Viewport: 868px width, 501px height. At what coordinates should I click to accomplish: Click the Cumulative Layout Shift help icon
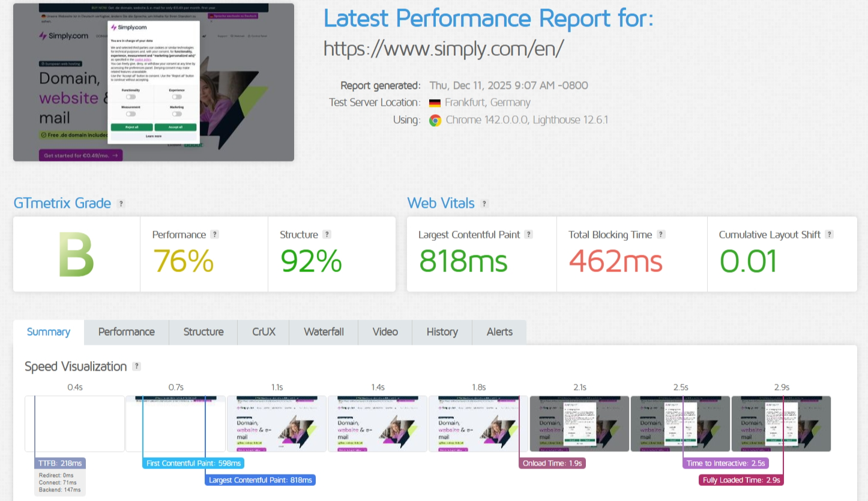pos(829,235)
